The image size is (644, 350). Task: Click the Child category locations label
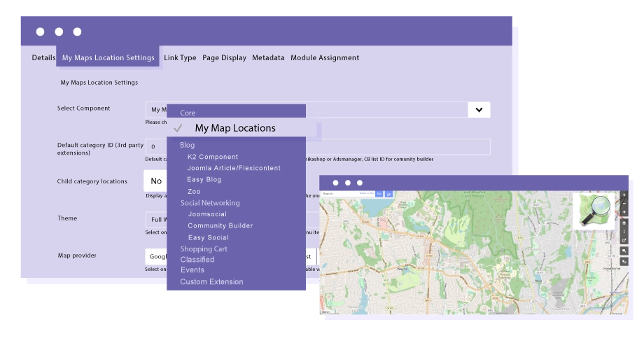(92, 181)
